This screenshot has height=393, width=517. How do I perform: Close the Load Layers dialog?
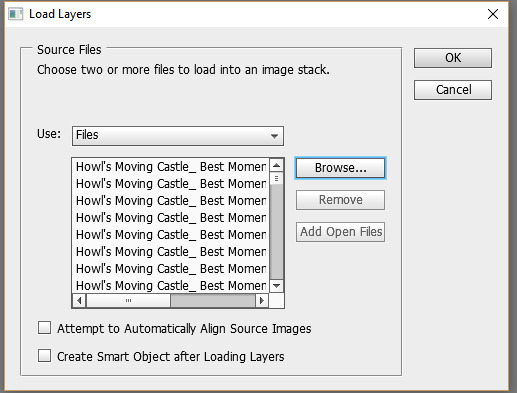(x=493, y=14)
